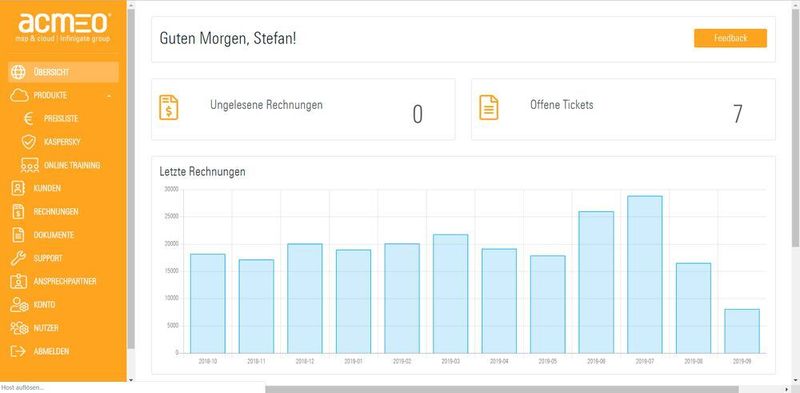
Task: Click the Rechnungen invoice icon in sidebar
Action: pyautogui.click(x=18, y=211)
